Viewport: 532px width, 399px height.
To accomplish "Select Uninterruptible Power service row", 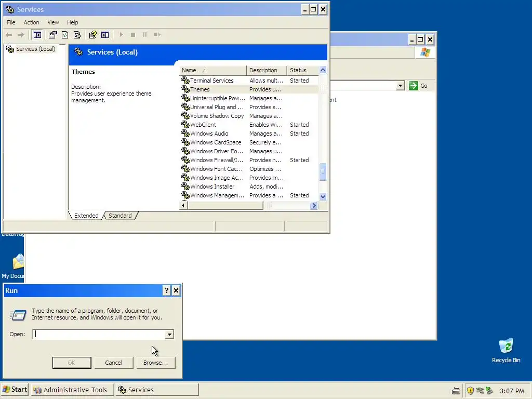I will pos(249,98).
